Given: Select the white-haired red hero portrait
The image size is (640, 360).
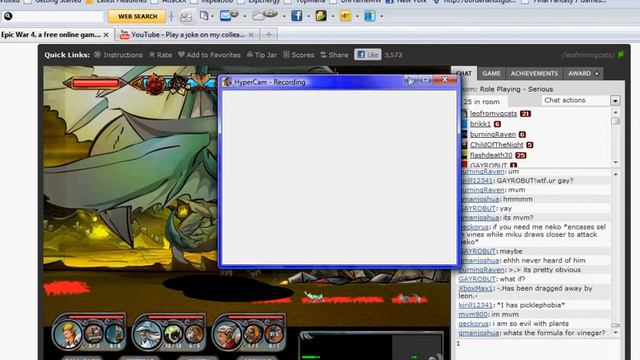Looking at the screenshot, I should 227,333.
